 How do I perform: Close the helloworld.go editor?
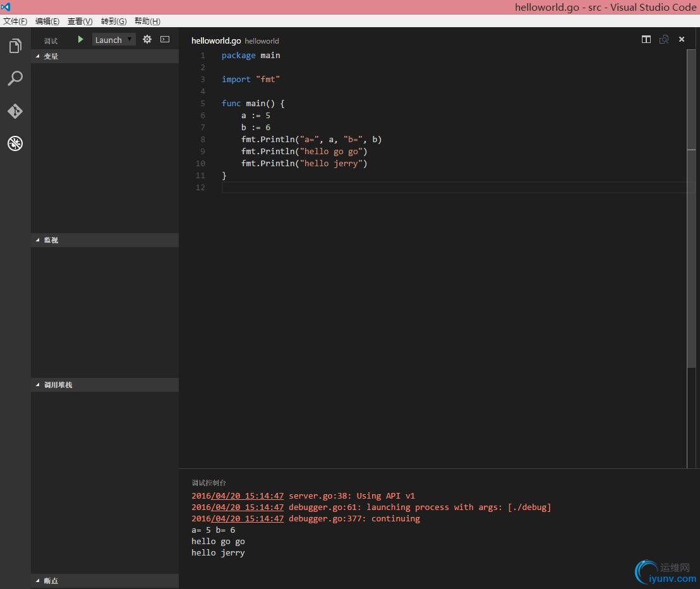click(682, 39)
